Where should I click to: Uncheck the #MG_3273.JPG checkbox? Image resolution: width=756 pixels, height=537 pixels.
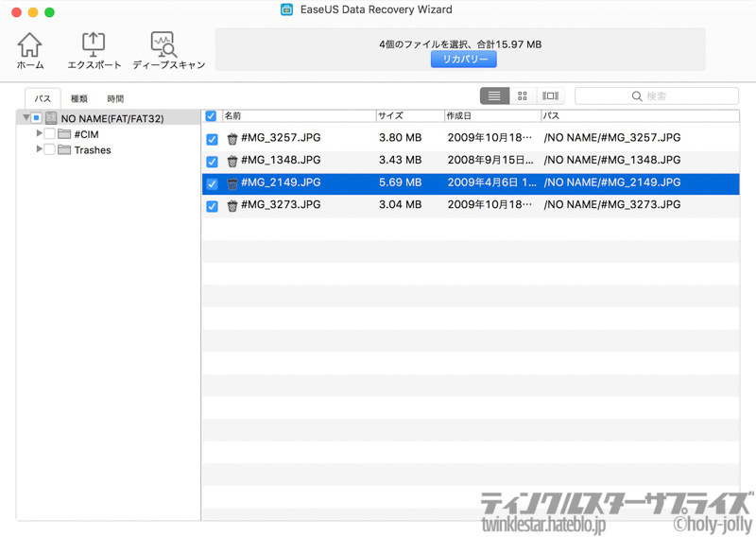pyautogui.click(x=212, y=206)
